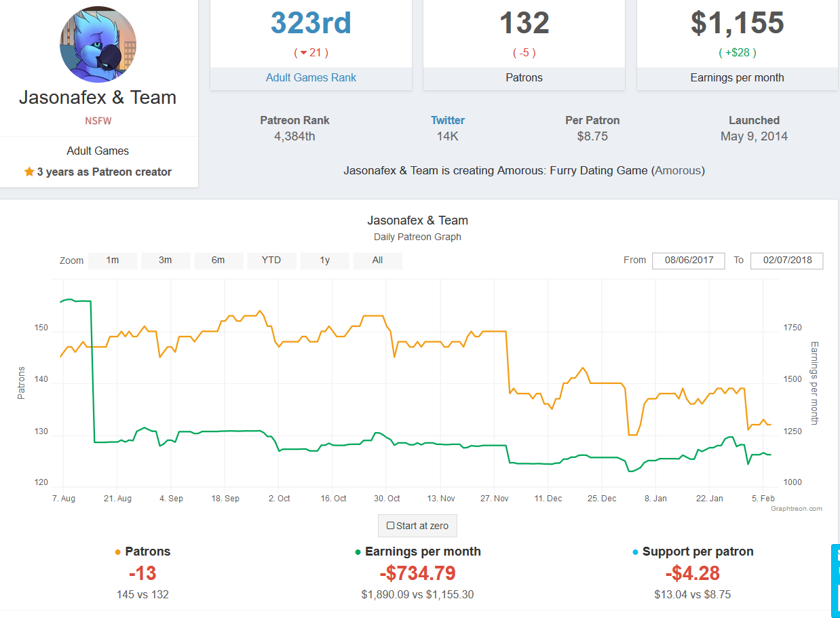Click the Jasonafex & Team avatar image

pyautogui.click(x=98, y=45)
